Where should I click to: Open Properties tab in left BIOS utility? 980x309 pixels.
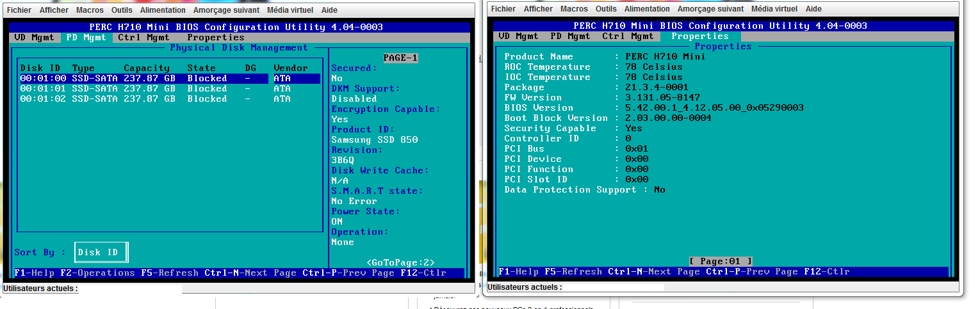click(215, 37)
